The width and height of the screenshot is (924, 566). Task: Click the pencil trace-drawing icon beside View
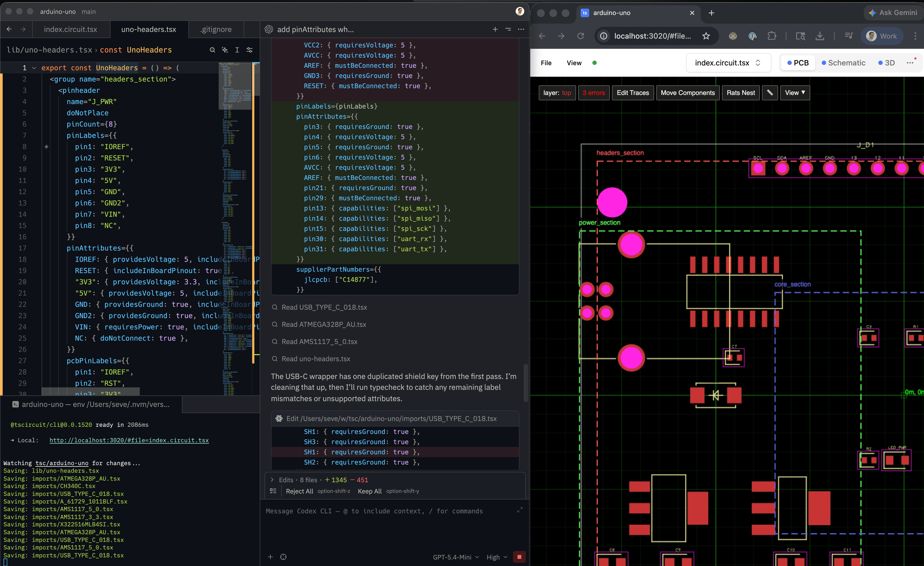point(770,93)
